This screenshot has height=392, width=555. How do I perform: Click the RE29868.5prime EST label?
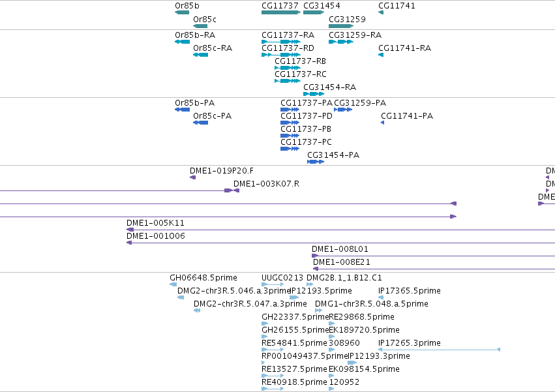click(361, 317)
